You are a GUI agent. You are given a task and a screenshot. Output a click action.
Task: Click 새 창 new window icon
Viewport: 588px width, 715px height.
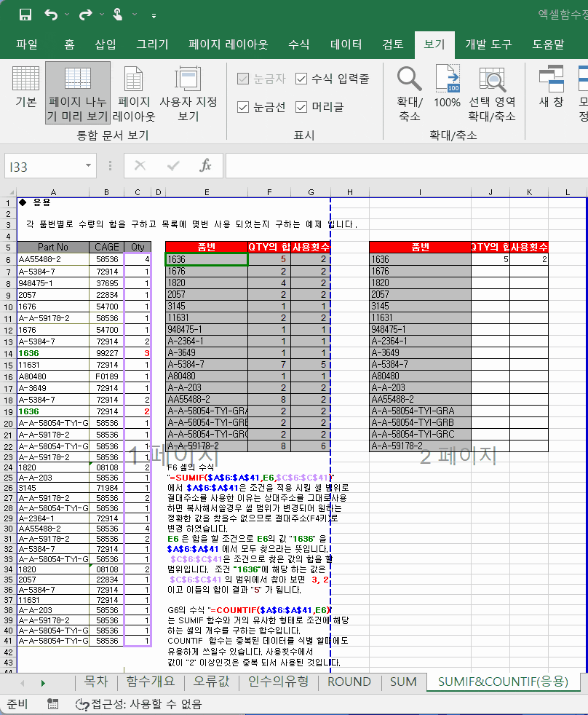551,87
